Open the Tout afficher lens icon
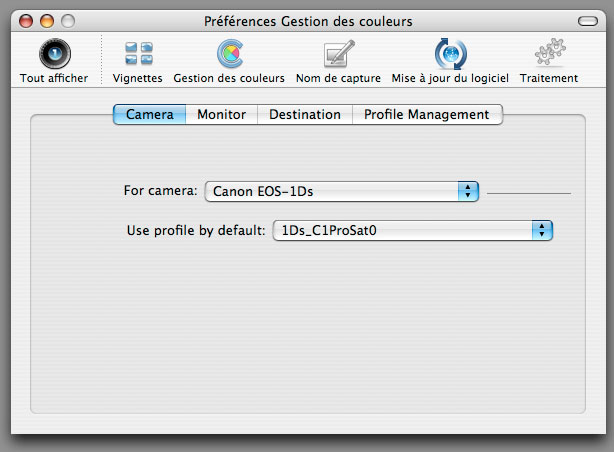Image resolution: width=614 pixels, height=452 pixels. pos(55,54)
